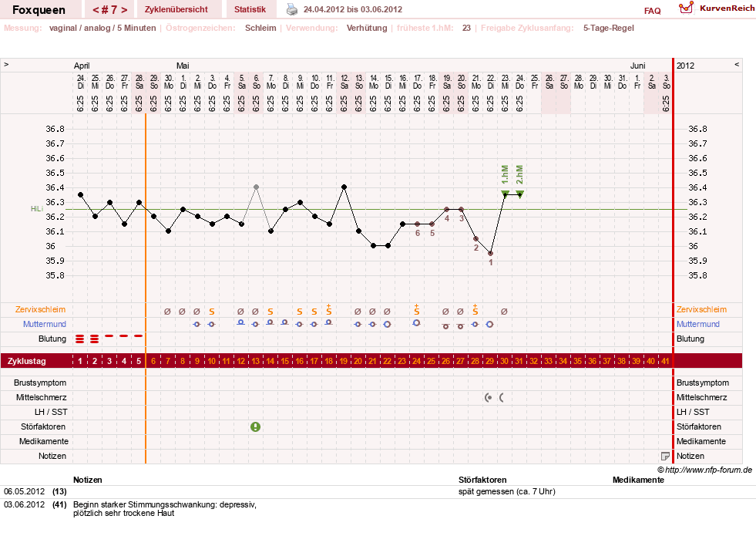Image resolution: width=756 pixels, height=536 pixels.
Task: Click the '3. So' date column header
Action: (x=666, y=82)
